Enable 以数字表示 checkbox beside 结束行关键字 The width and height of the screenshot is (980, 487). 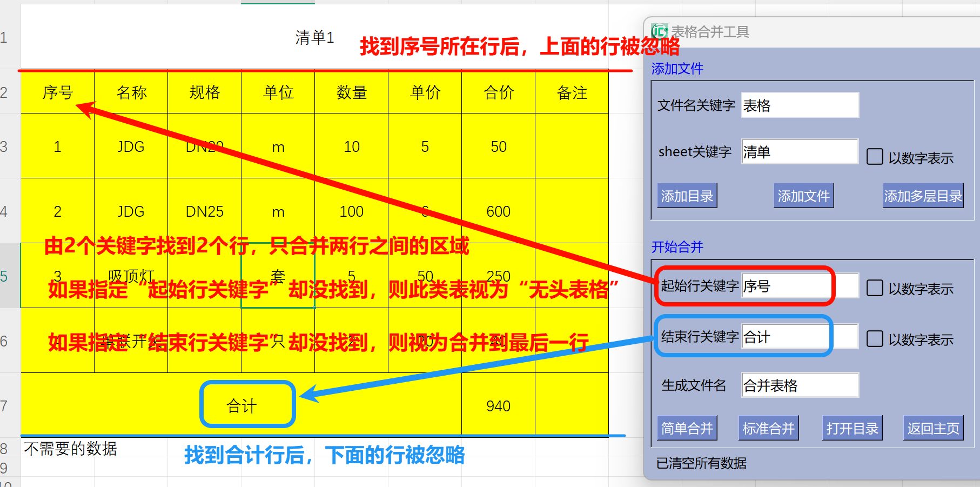coord(874,339)
